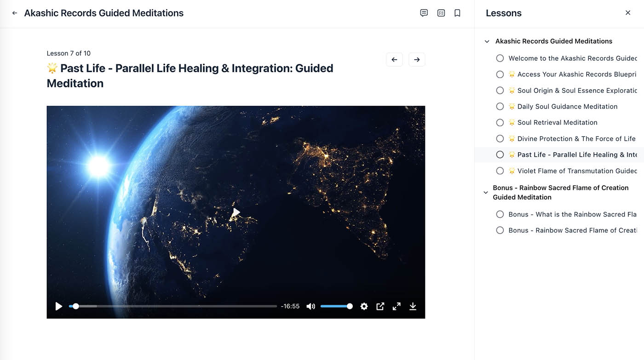Go to the previous lesson arrow
This screenshot has width=644, height=360.
pyautogui.click(x=394, y=60)
